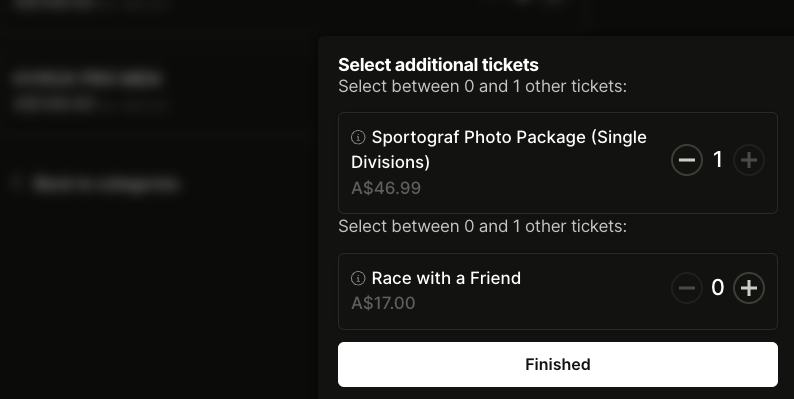
Task: Click the A$46.99 price label
Action: [386, 188]
